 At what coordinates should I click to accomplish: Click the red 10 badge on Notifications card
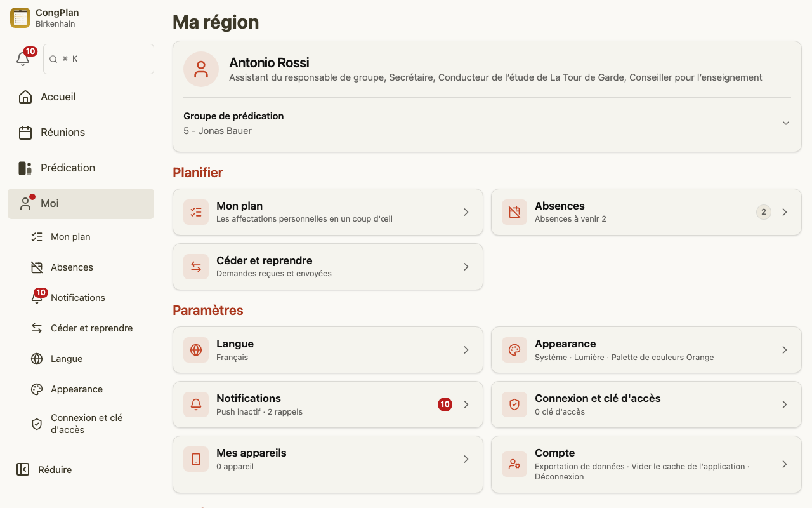[x=445, y=404]
